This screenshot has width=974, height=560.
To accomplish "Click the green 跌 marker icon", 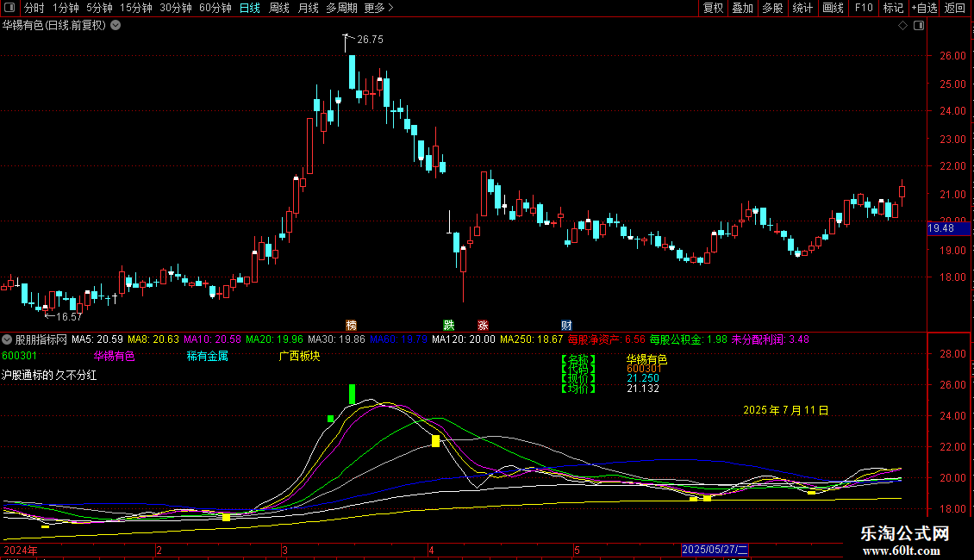I will pyautogui.click(x=448, y=325).
